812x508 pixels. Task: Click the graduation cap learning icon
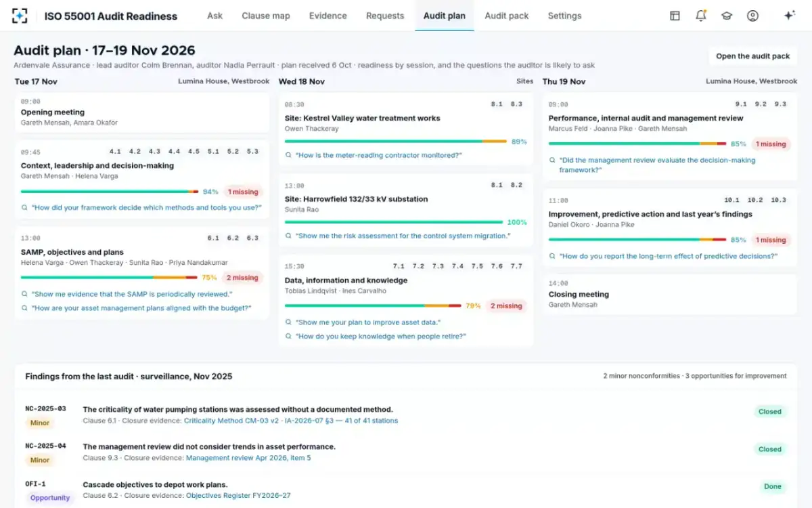[x=727, y=16]
